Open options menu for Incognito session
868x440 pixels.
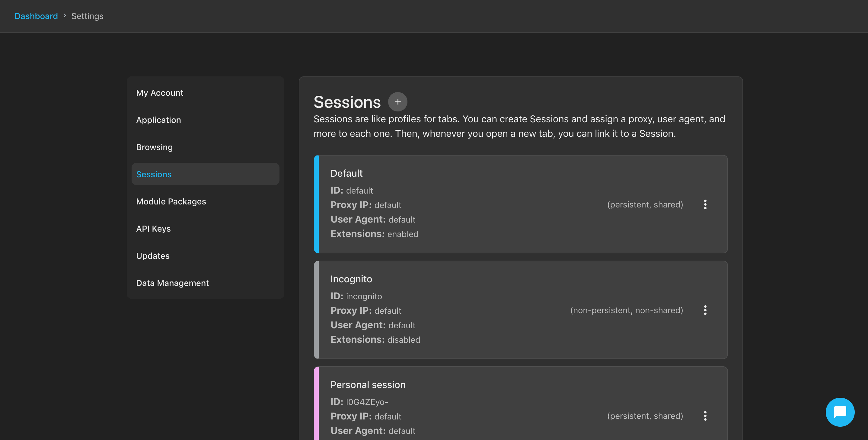705,310
